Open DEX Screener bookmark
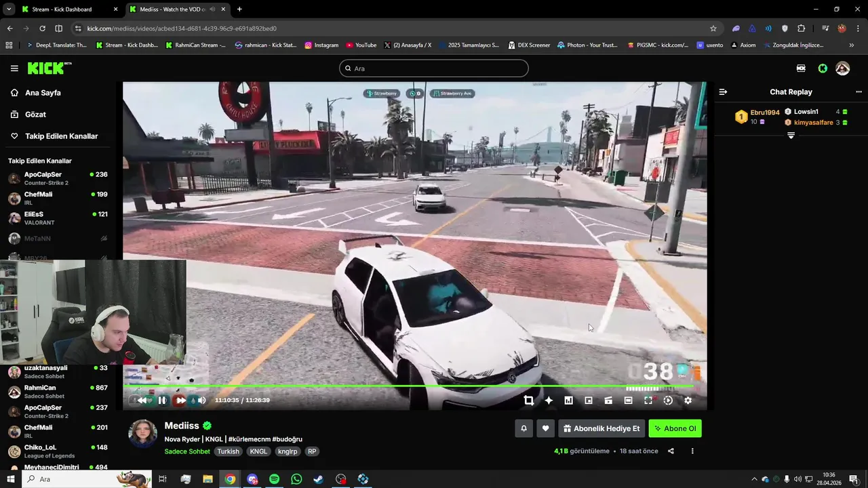 click(528, 45)
